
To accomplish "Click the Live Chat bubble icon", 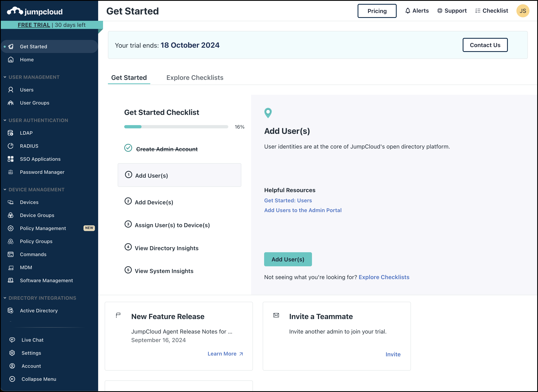I will tap(12, 340).
